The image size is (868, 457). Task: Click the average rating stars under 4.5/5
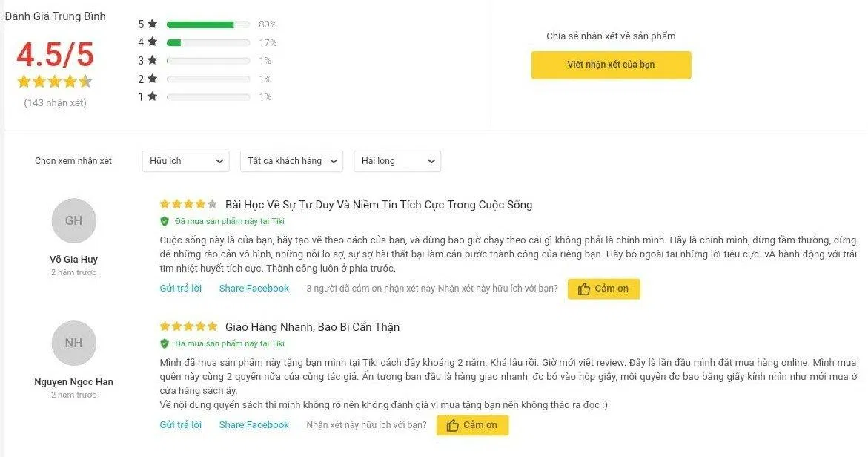(x=54, y=82)
